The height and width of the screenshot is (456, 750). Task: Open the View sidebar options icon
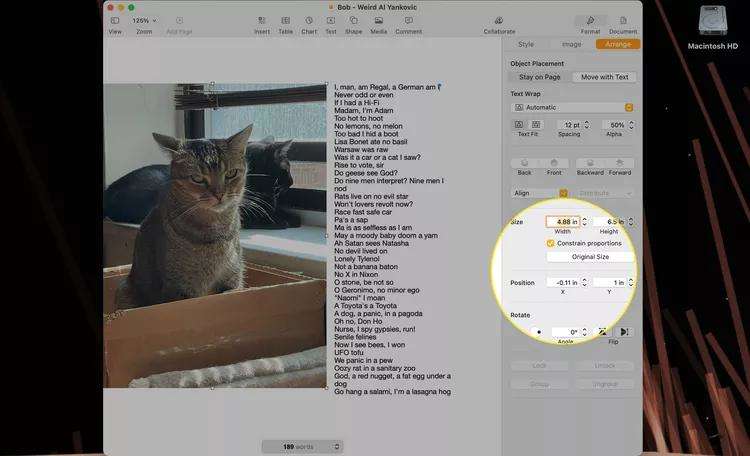[x=114, y=20]
